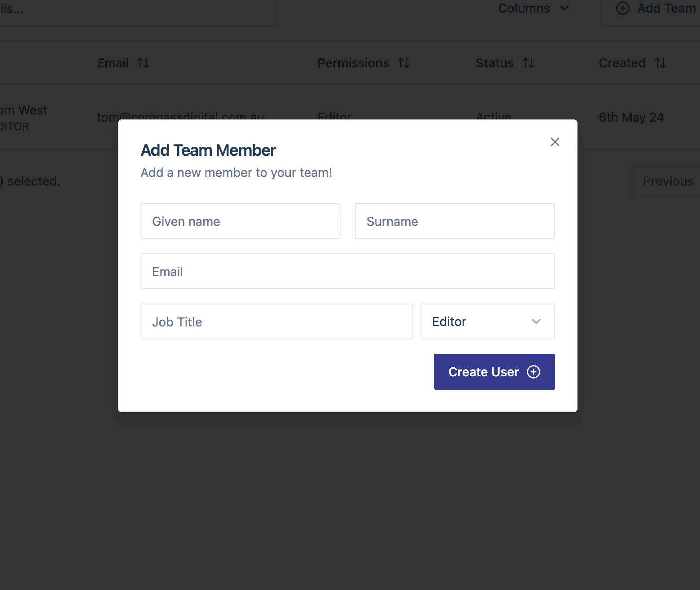Go to Previous page button
The height and width of the screenshot is (590, 700).
(x=668, y=181)
